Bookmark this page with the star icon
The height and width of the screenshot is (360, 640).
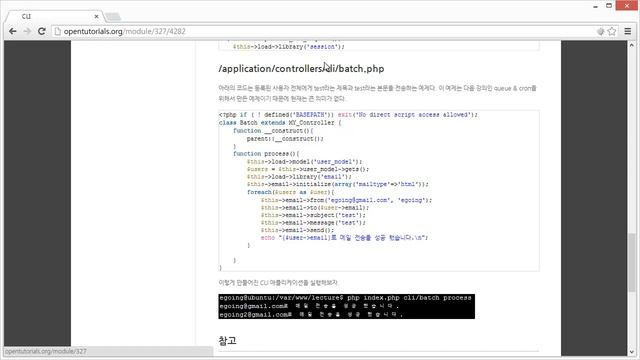612,31
